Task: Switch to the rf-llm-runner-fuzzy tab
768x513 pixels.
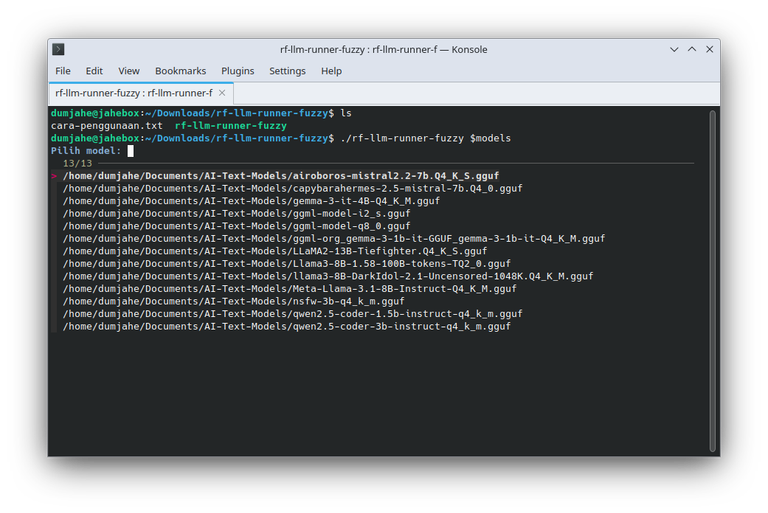Action: [x=130, y=93]
